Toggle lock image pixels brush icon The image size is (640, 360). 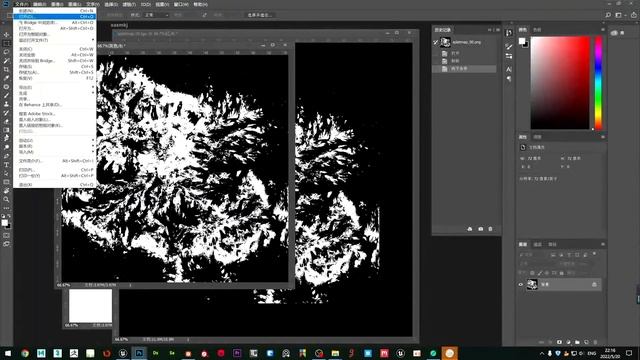(x=540, y=273)
